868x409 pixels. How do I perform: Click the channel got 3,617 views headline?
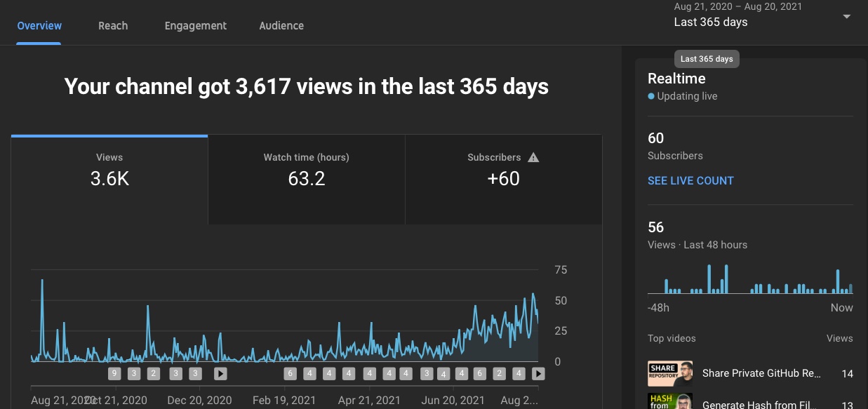coord(307,86)
